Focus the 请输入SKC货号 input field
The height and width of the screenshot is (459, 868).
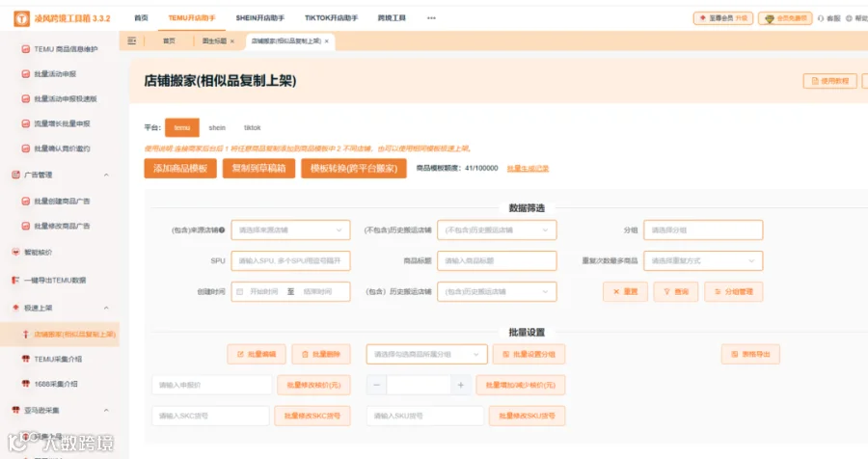(x=210, y=416)
